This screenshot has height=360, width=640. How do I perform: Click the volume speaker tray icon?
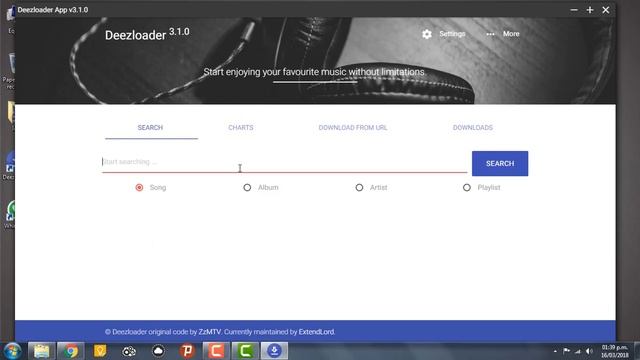click(589, 351)
